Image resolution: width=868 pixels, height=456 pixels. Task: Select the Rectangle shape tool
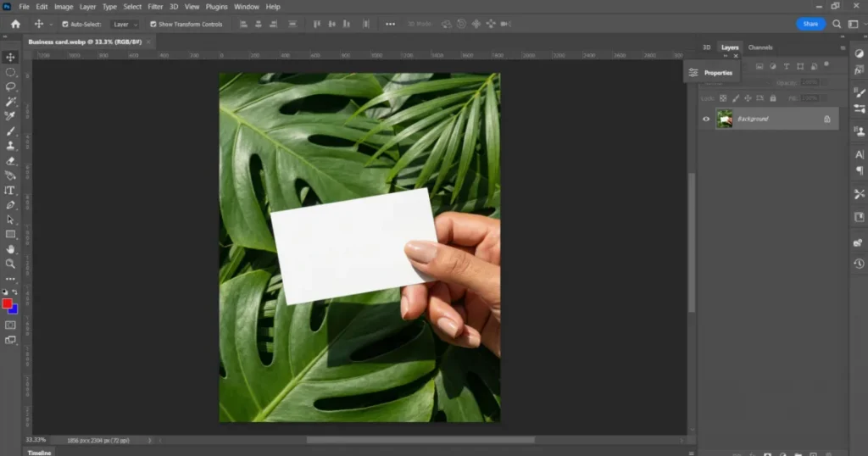(10, 235)
